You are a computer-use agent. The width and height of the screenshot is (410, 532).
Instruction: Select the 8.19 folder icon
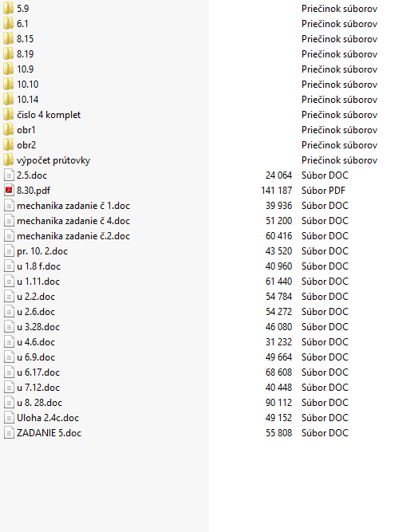(x=9, y=54)
